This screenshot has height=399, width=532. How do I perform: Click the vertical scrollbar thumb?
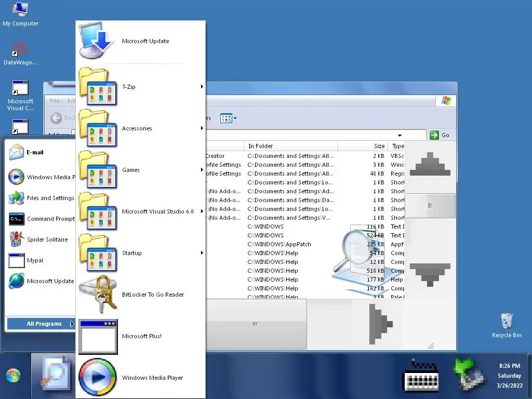point(430,206)
